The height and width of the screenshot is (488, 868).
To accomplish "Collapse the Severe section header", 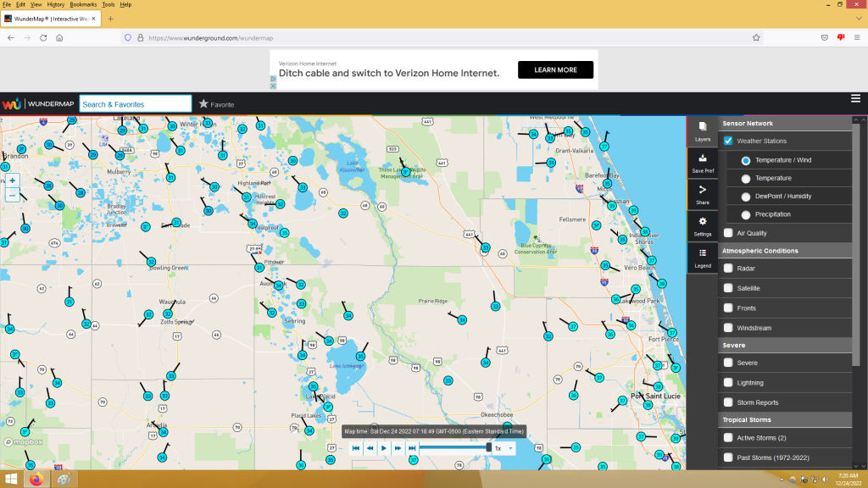I will pyautogui.click(x=785, y=346).
